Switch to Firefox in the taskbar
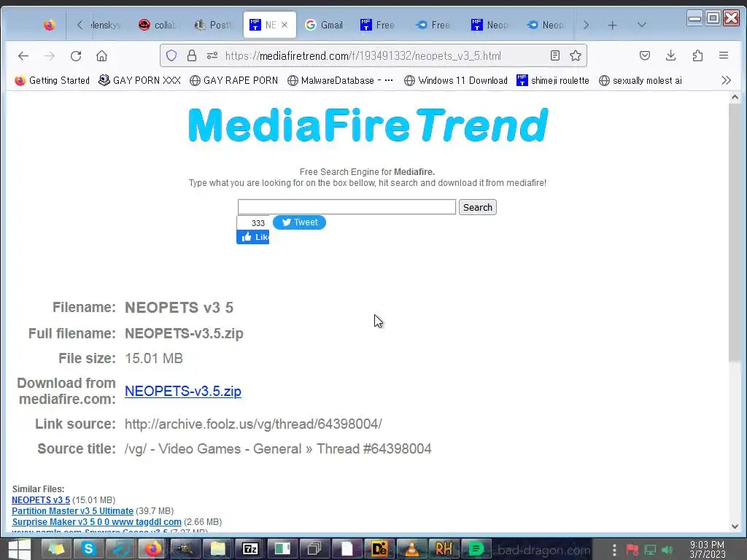The width and height of the screenshot is (747, 560). [153, 548]
